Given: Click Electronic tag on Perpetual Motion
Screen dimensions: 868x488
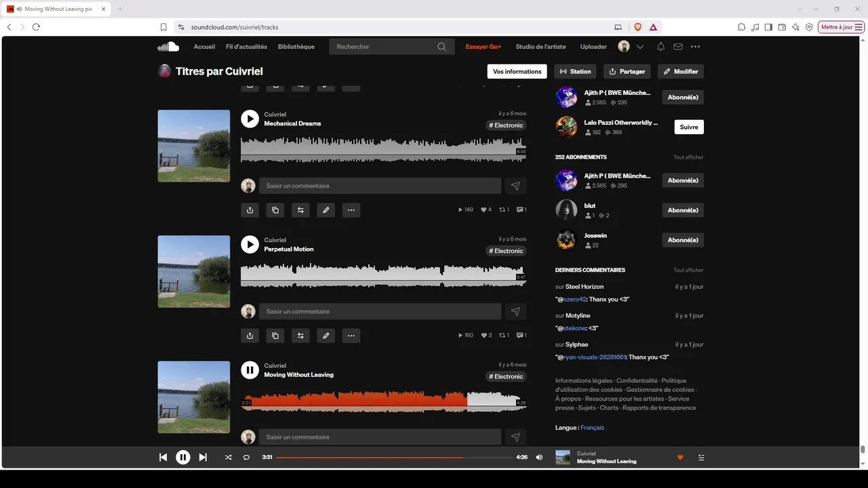Looking at the screenshot, I should click(x=507, y=251).
